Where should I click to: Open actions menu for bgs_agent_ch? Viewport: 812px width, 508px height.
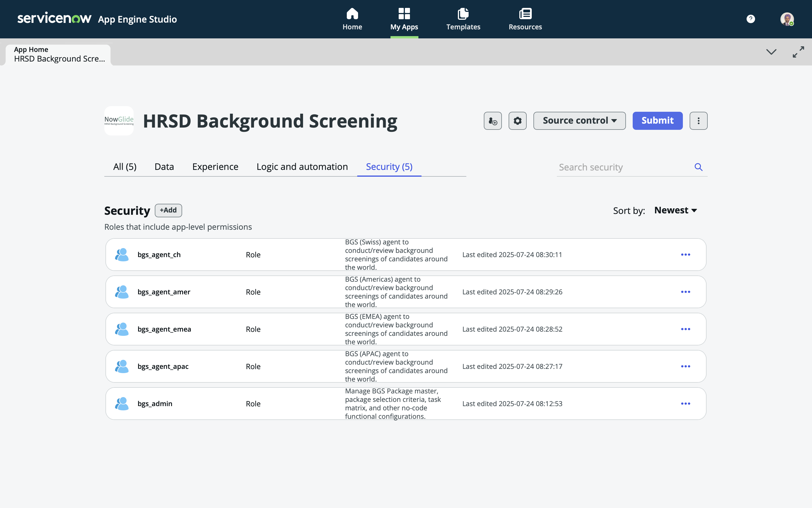coord(685,255)
